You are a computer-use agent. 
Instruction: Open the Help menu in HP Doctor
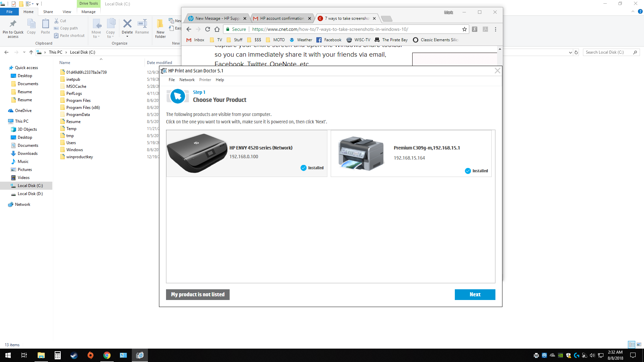coord(220,80)
